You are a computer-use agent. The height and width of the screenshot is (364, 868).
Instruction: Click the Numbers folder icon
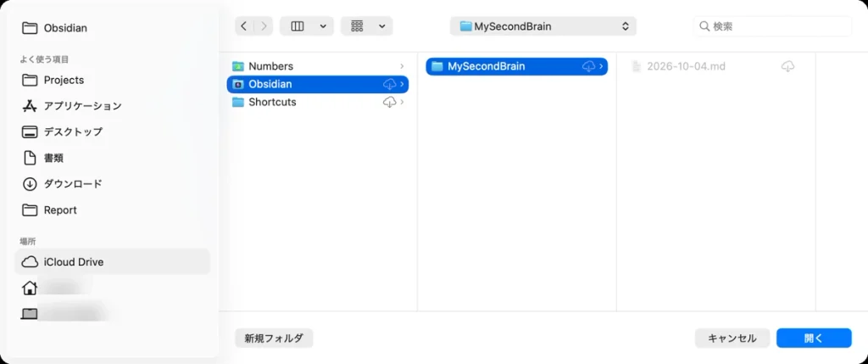coord(238,66)
